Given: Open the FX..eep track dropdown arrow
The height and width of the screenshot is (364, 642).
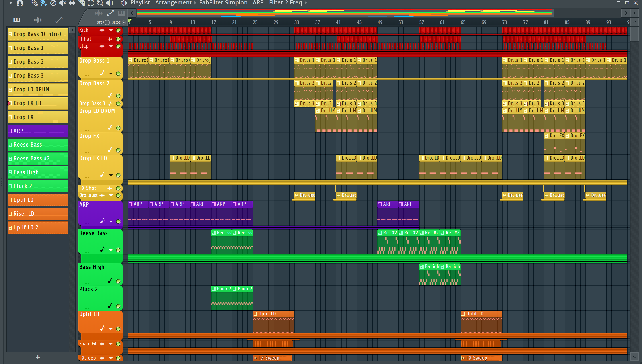Looking at the screenshot, I should point(111,358).
